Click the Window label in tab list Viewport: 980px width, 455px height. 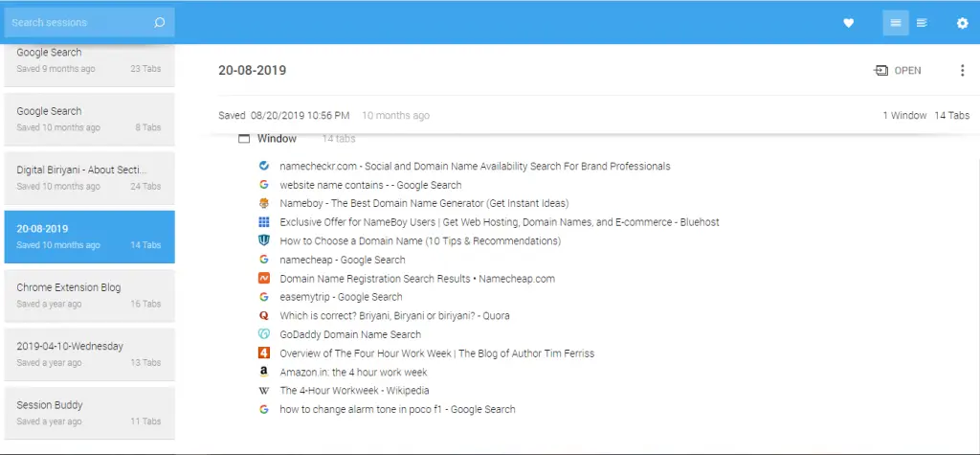pos(277,139)
